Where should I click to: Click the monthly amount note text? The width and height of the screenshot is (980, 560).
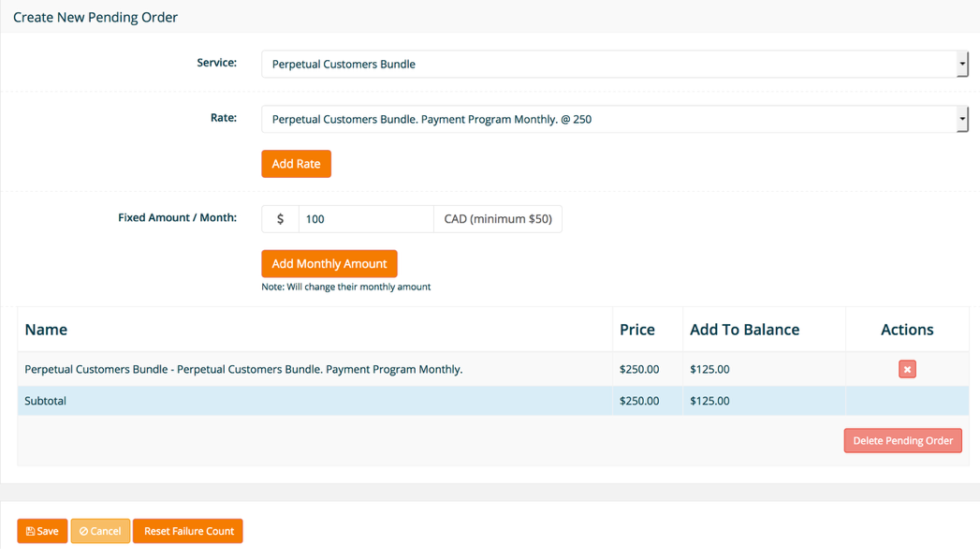click(x=345, y=287)
